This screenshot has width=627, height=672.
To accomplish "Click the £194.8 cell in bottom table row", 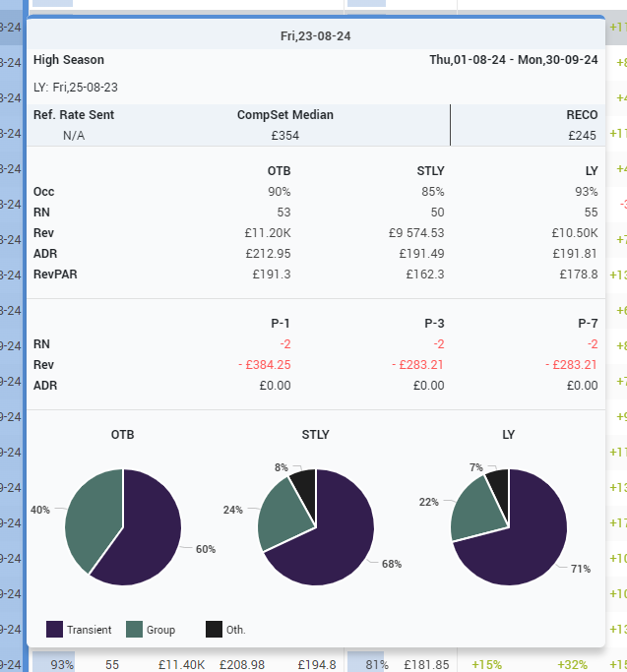I will [x=317, y=665].
